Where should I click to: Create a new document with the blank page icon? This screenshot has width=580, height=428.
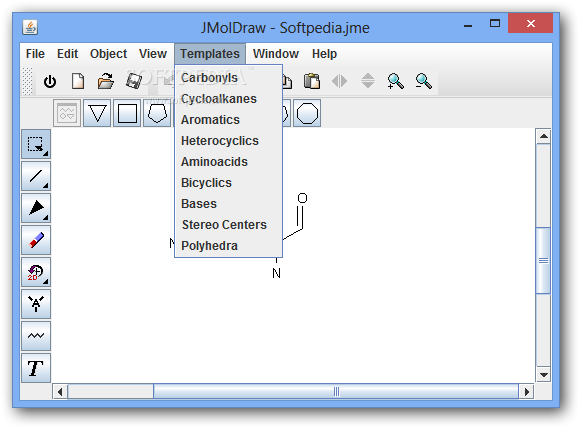(78, 81)
